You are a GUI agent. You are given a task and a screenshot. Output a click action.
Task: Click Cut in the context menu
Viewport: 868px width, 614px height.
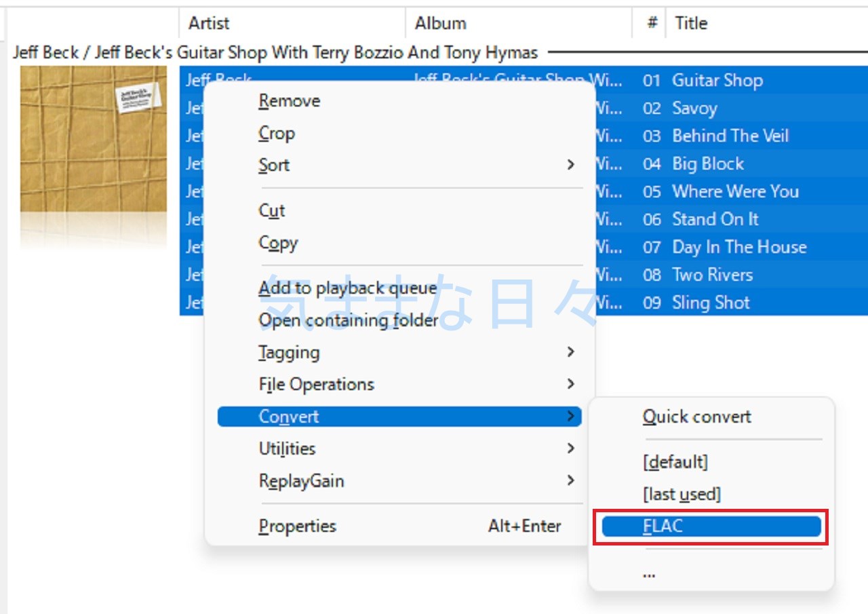pos(399,211)
